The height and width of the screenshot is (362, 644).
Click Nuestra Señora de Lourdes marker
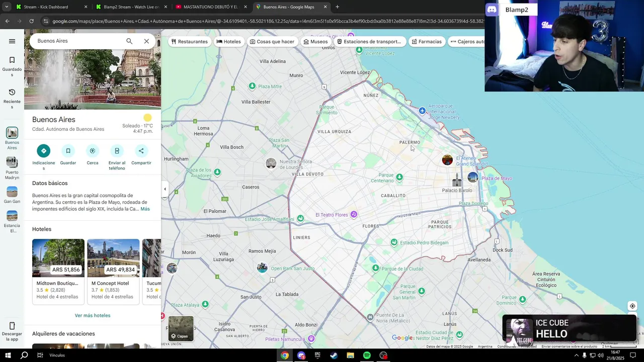271,163
